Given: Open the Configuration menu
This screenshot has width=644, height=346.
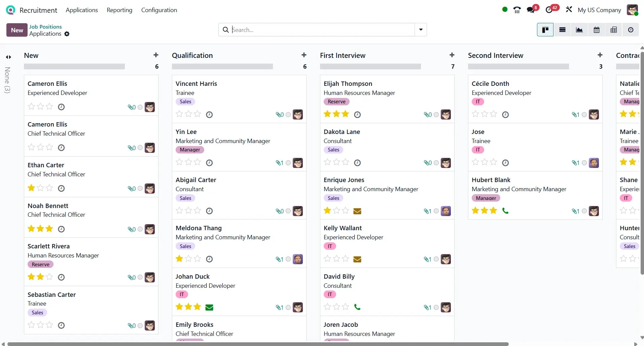Looking at the screenshot, I should 159,10.
